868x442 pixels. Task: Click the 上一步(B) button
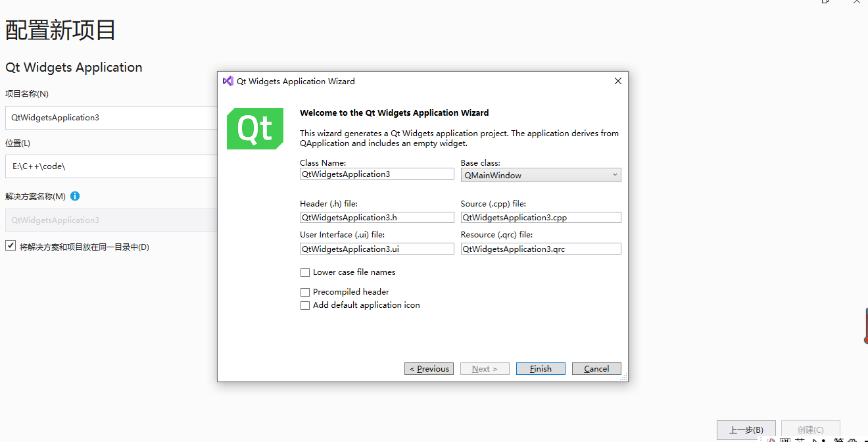coord(746,430)
